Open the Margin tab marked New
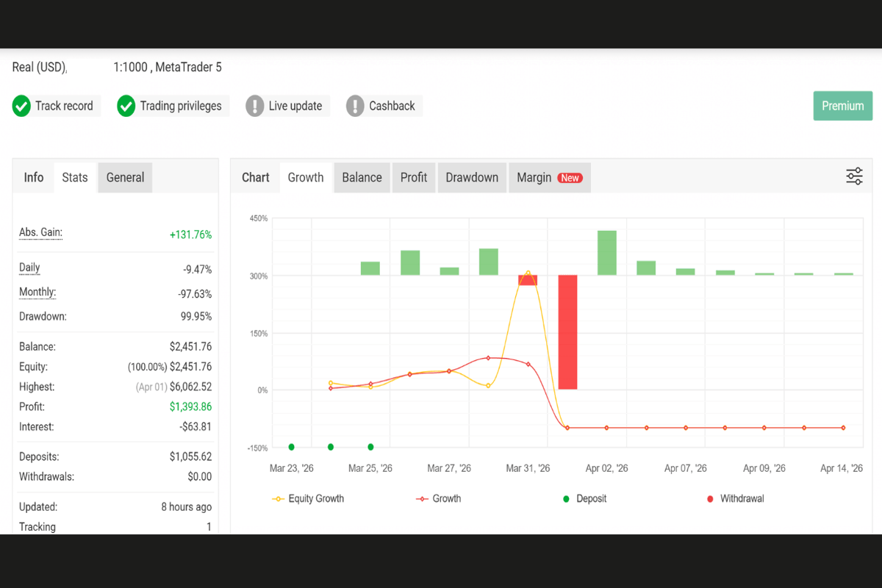 pyautogui.click(x=549, y=177)
